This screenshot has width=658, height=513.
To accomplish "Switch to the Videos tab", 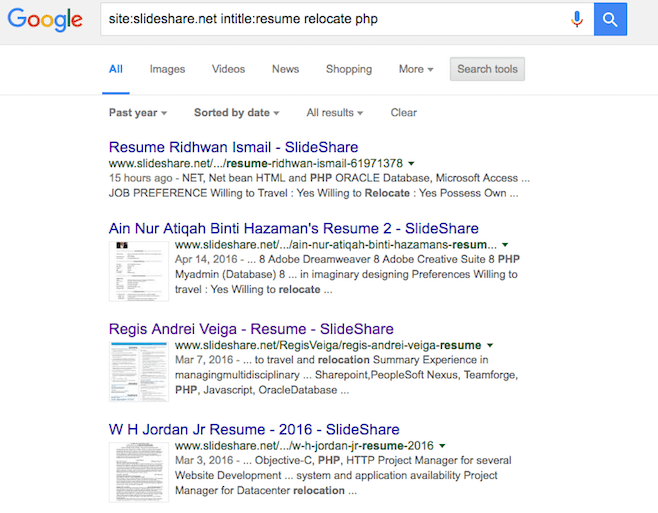I will (x=228, y=69).
